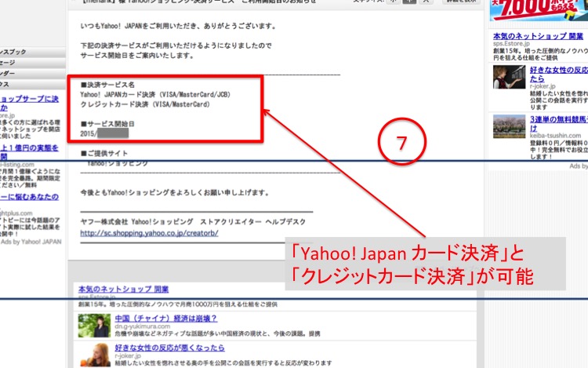Viewport: 588px width, 368px height.
Task: Click the '■ご提供サイト' heading text
Action: [x=104, y=154]
